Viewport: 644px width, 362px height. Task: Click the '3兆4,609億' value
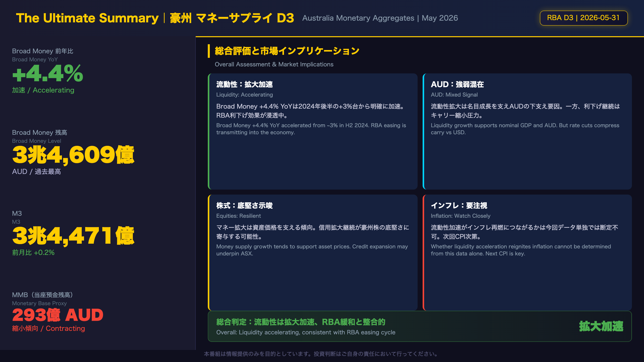click(73, 155)
